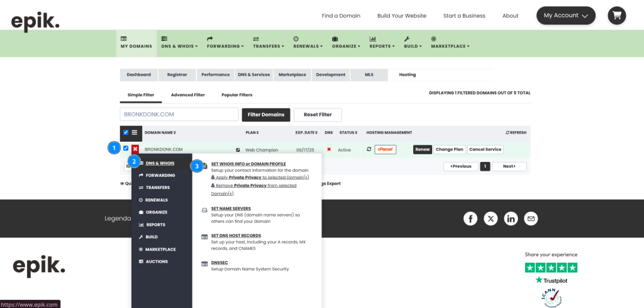Select My Domains in green navbar
Image resolution: width=644 pixels, height=308 pixels.
point(136,43)
